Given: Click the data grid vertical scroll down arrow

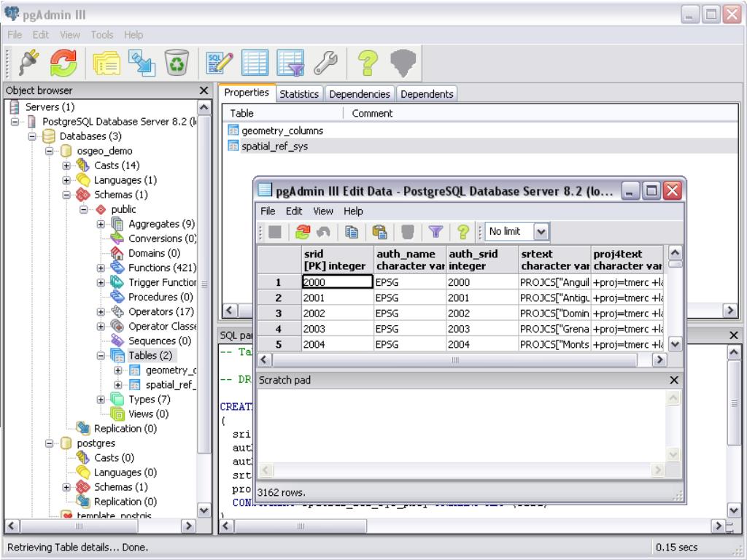Looking at the screenshot, I should click(x=675, y=344).
